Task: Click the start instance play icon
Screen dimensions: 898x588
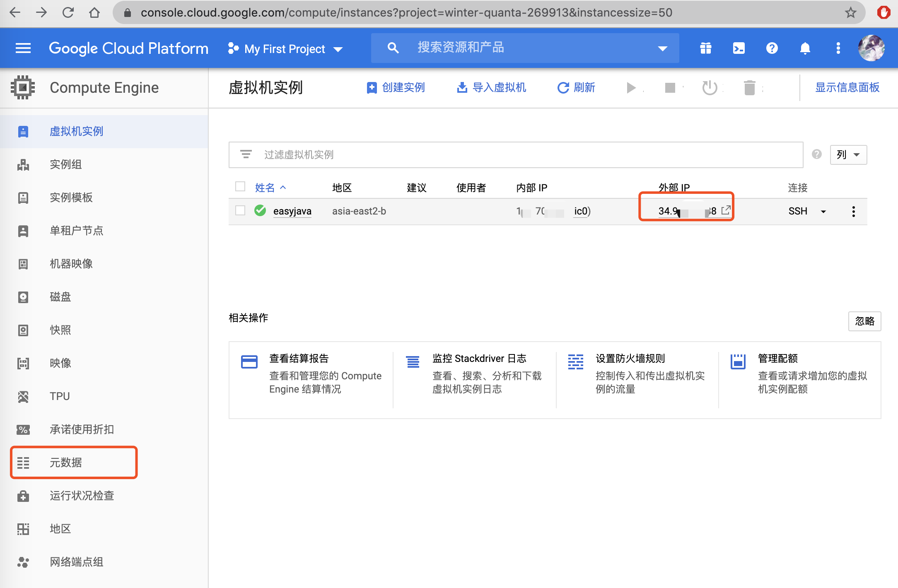Action: (x=631, y=88)
